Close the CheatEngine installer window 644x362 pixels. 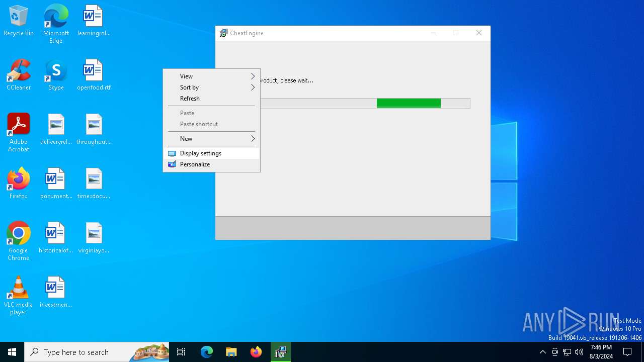(x=479, y=33)
